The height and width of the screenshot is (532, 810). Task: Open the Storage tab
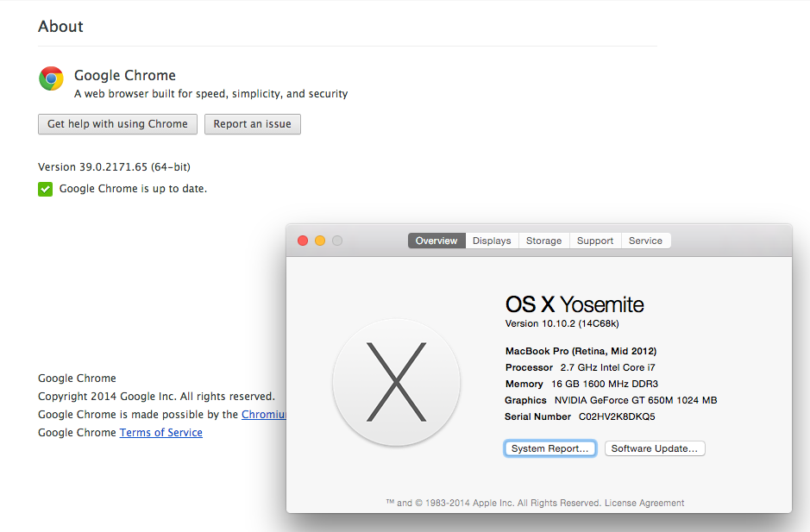[x=544, y=241]
